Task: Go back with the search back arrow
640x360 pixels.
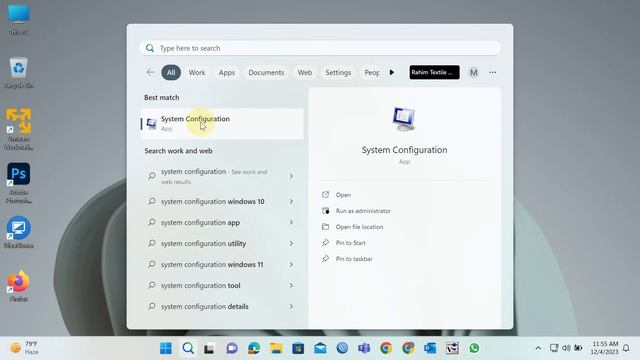Action: 150,72
